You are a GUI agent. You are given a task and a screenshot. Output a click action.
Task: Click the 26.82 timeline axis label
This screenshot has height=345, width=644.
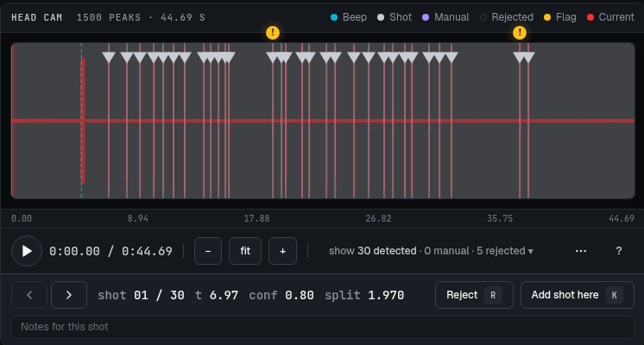[x=378, y=219]
